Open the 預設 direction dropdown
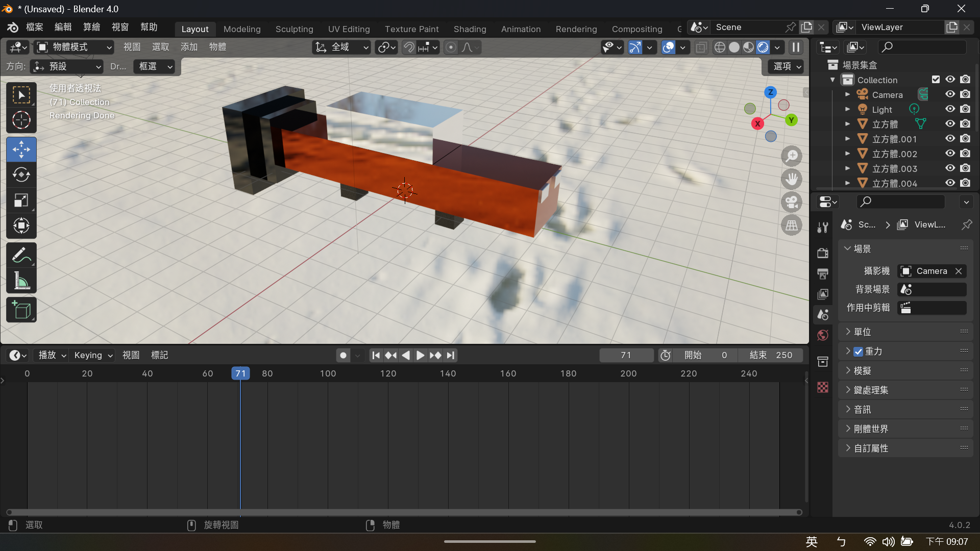 click(67, 67)
